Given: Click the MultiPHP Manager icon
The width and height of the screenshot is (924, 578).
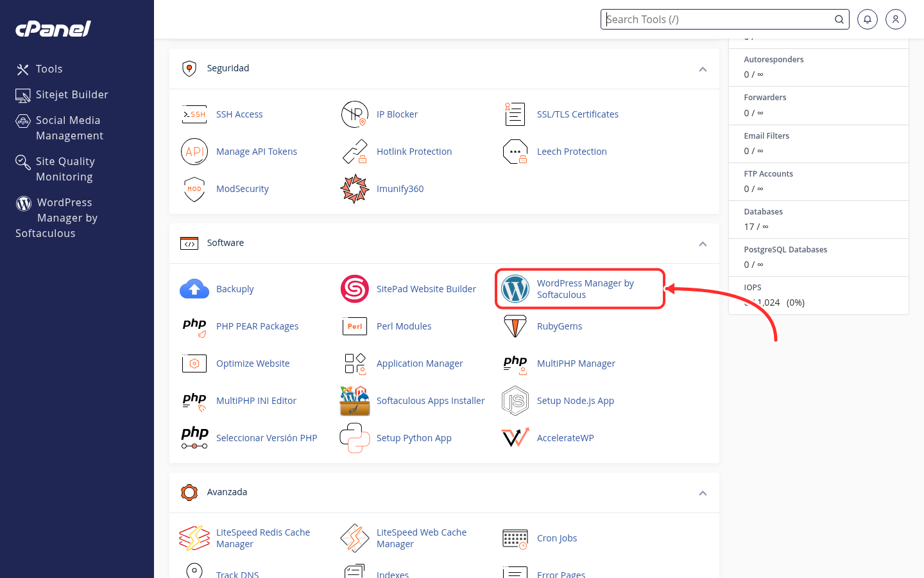Looking at the screenshot, I should tap(515, 363).
